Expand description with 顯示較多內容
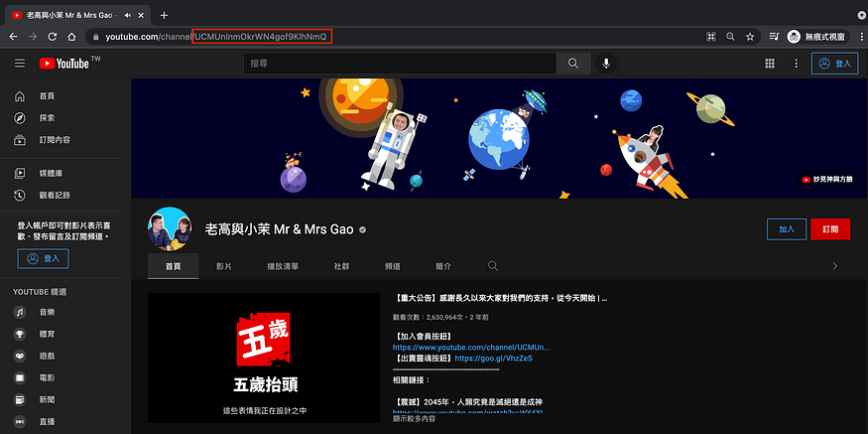Viewport: 868px width, 434px height. pos(414,419)
